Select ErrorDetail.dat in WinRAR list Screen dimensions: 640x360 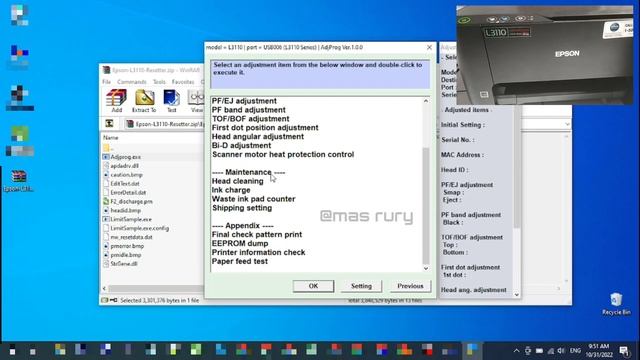tap(128, 193)
